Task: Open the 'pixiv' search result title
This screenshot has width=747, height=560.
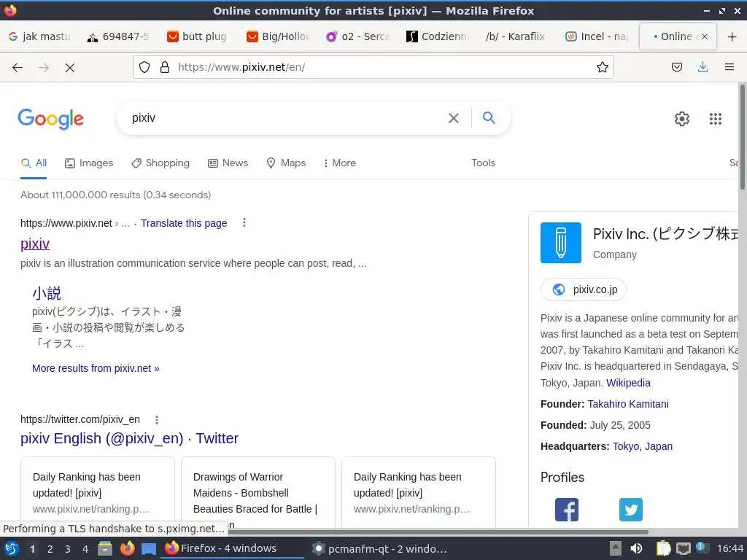Action: pyautogui.click(x=35, y=244)
